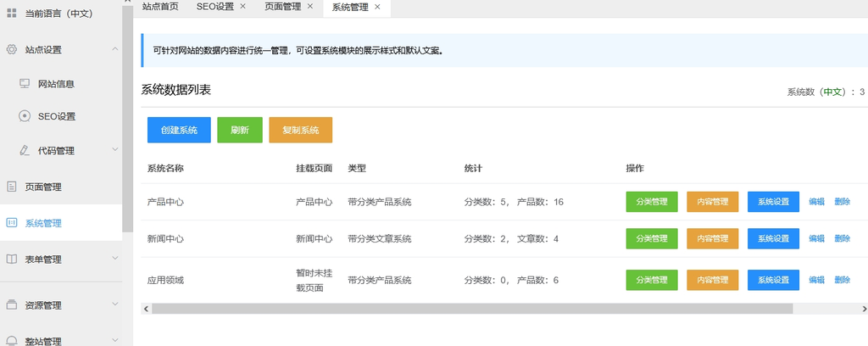This screenshot has width=868, height=346.
Task: Click the 网站信息 monitor icon
Action: [x=25, y=84]
